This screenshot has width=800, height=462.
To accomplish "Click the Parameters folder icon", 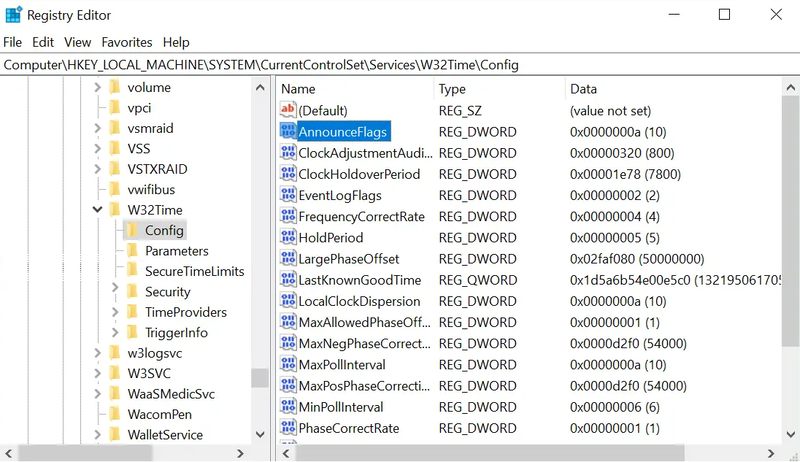I will tap(132, 251).
